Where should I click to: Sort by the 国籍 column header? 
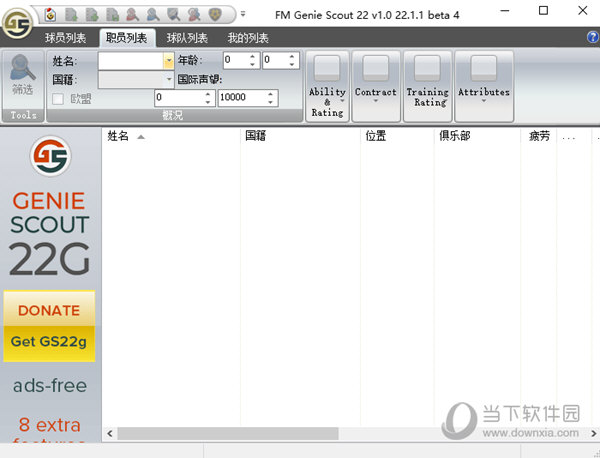point(300,136)
